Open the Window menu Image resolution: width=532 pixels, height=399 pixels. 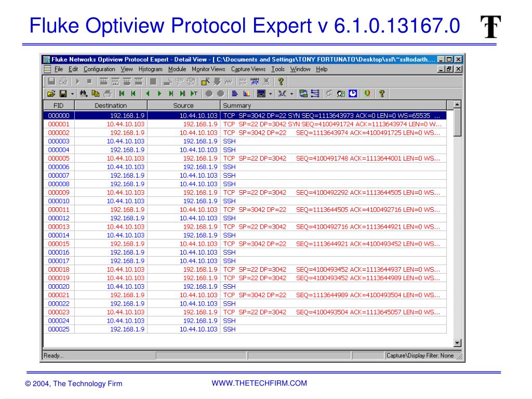pyautogui.click(x=300, y=69)
